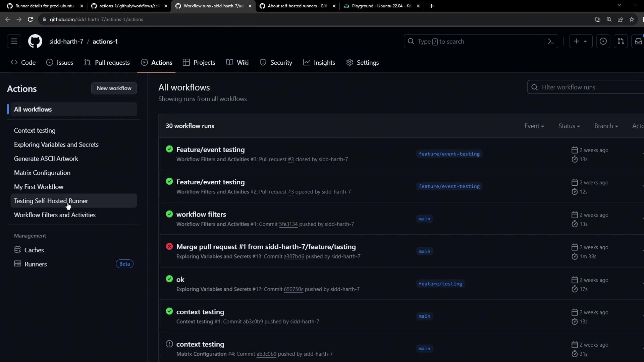Click the New workflow button
644x362 pixels.
pyautogui.click(x=114, y=88)
